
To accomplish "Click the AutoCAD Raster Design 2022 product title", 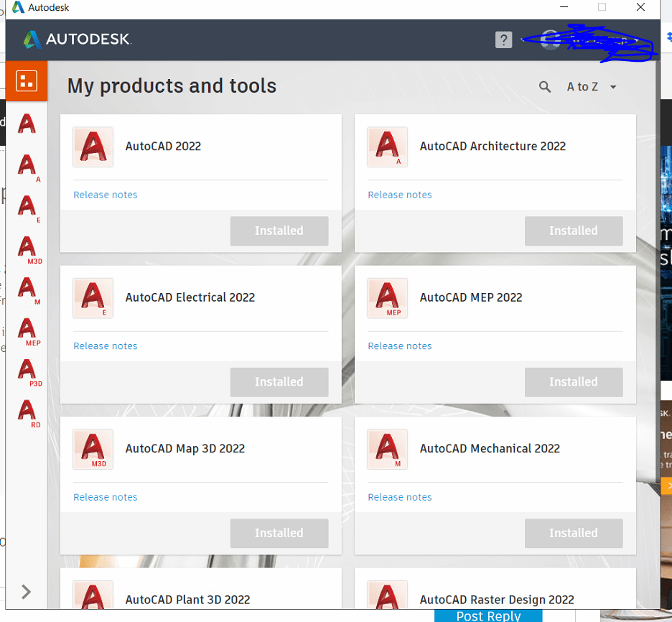I will (497, 600).
